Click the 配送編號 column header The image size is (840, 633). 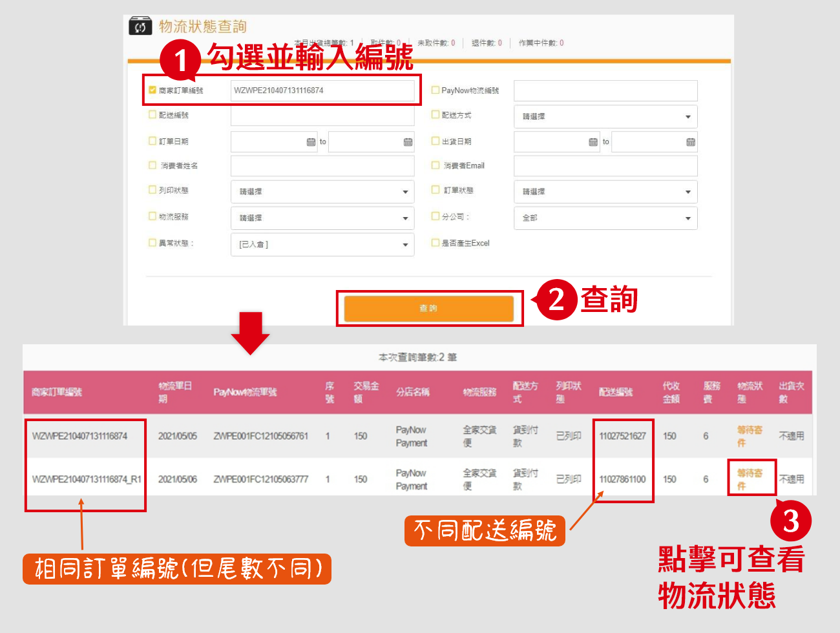(616, 392)
